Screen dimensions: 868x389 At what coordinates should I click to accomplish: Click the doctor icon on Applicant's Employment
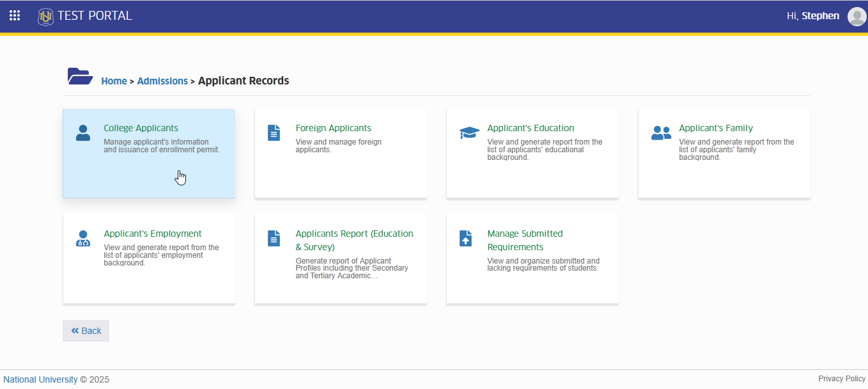pyautogui.click(x=83, y=239)
